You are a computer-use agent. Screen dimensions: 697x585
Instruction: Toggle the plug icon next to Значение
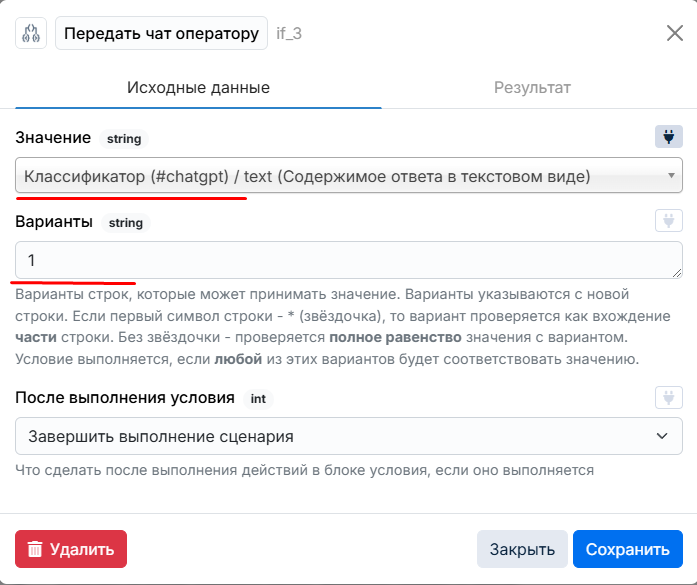coord(669,136)
